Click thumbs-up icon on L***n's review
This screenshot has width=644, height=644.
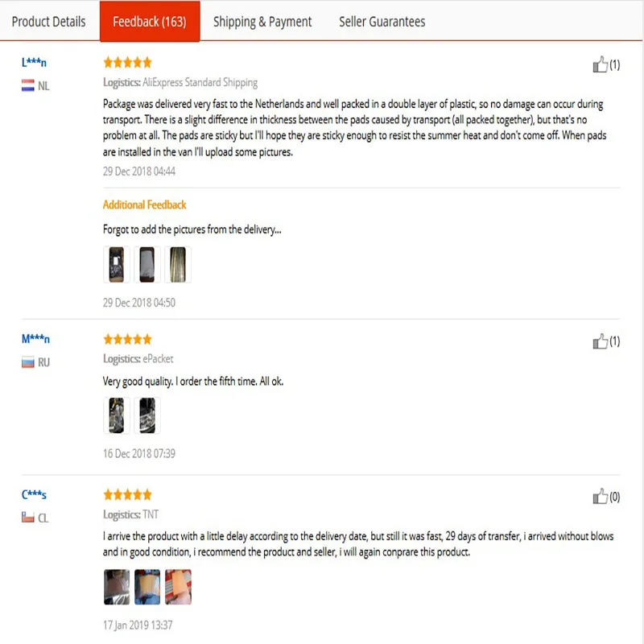coord(600,65)
